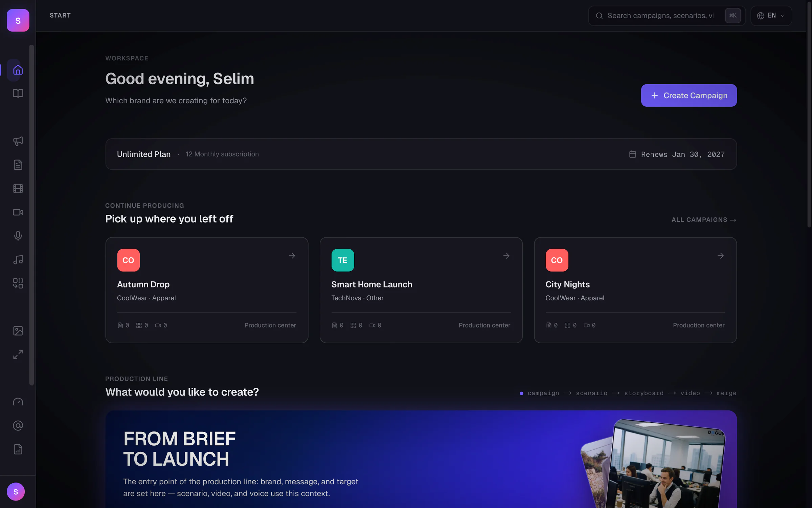The height and width of the screenshot is (508, 812).
Task: Click the merge step in production line
Action: point(726,393)
